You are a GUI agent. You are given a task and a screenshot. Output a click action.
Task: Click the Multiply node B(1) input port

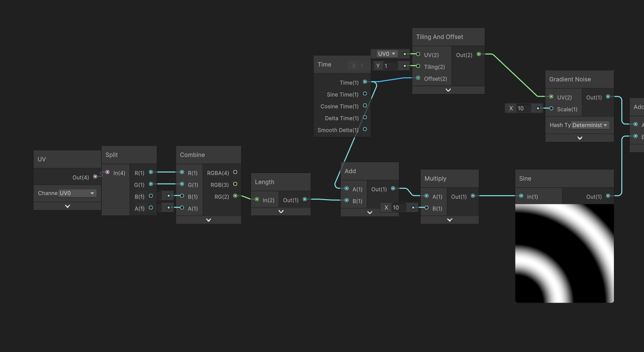coord(427,208)
